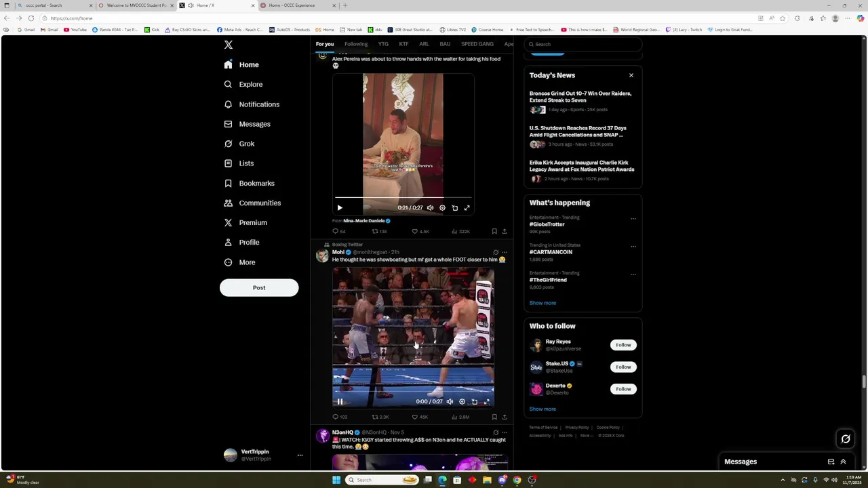Switch to the SPEED GANG tab
868x488 pixels.
coord(477,44)
